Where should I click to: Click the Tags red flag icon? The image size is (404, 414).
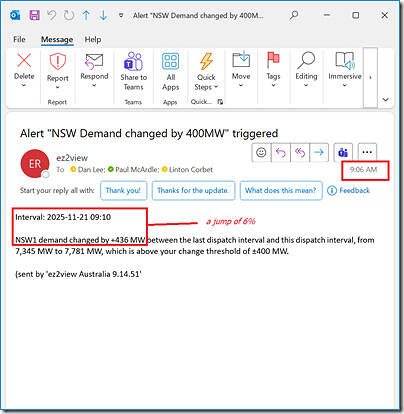point(273,60)
